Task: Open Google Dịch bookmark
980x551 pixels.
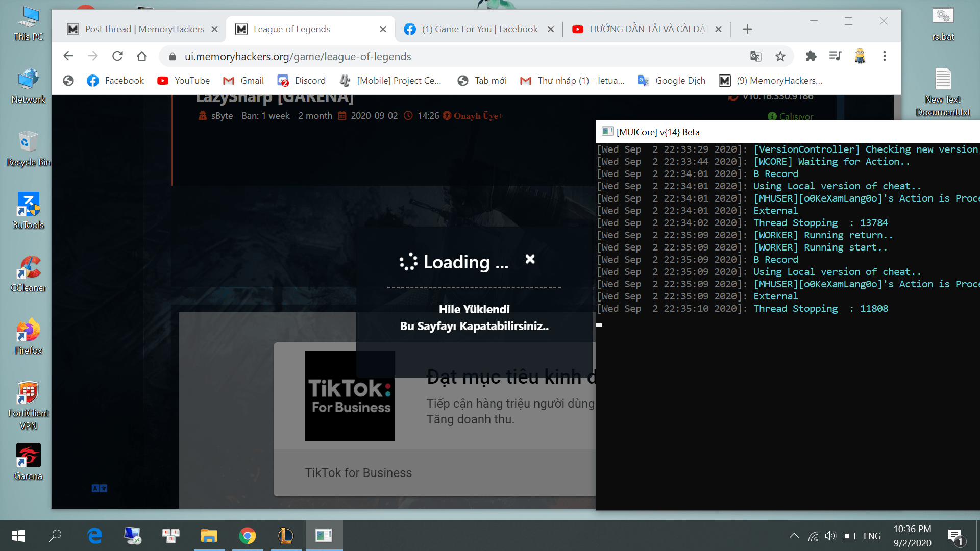Action: click(x=672, y=81)
